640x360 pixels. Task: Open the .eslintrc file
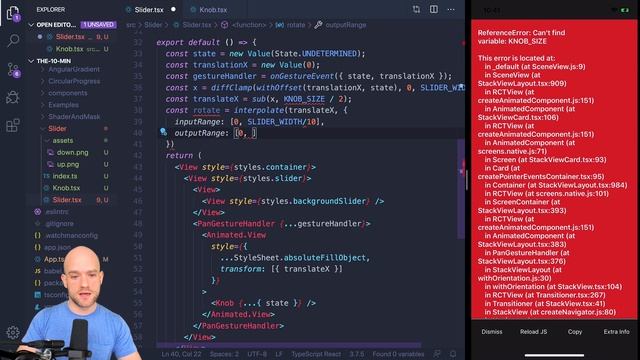(x=57, y=212)
